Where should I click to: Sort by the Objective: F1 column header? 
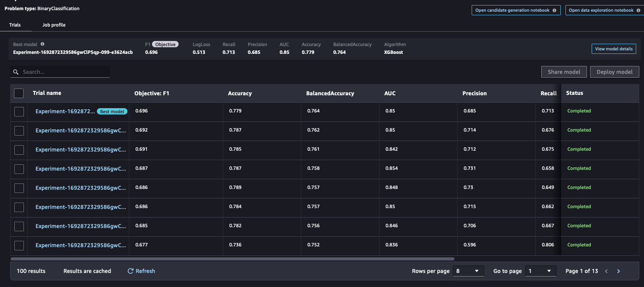152,93
